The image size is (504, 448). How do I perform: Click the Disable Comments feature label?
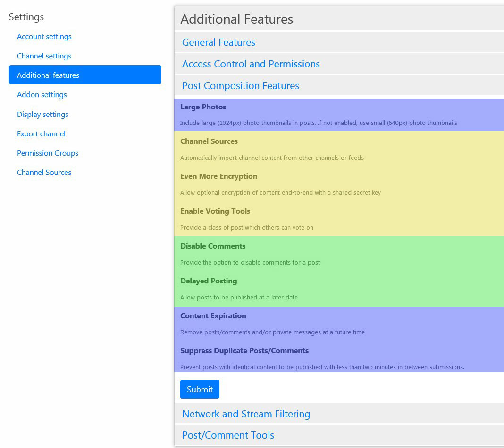[213, 246]
